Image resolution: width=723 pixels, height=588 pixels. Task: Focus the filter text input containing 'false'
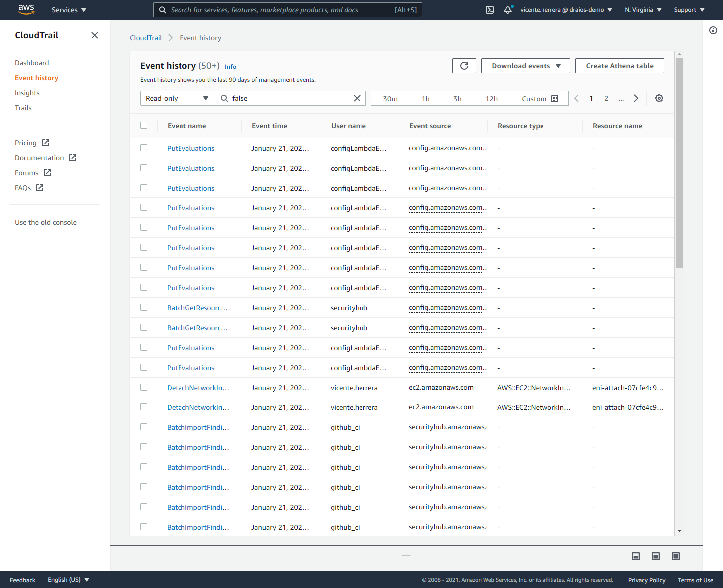(290, 98)
